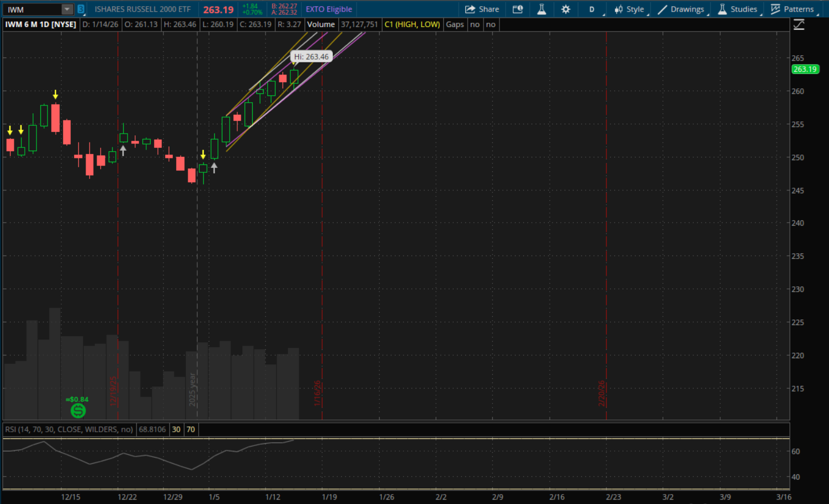Click the C1 (HIGH, LOW) study label
This screenshot has width=829, height=504.
tap(412, 24)
